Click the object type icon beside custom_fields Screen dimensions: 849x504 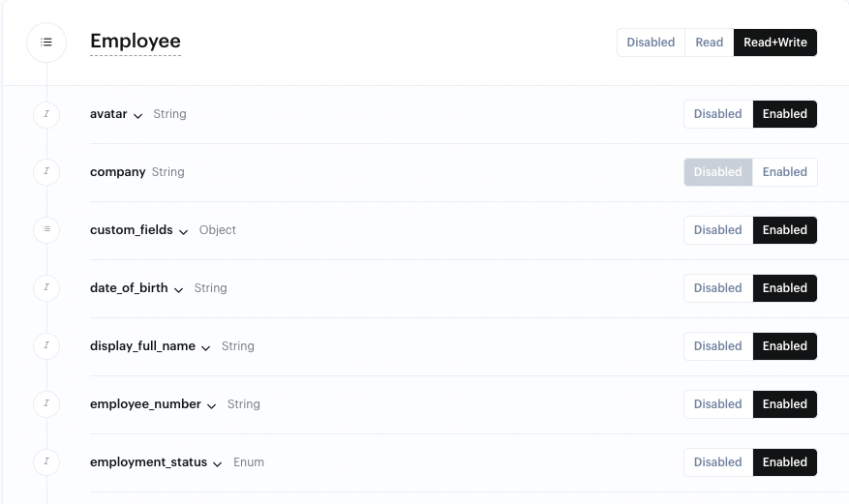point(46,230)
